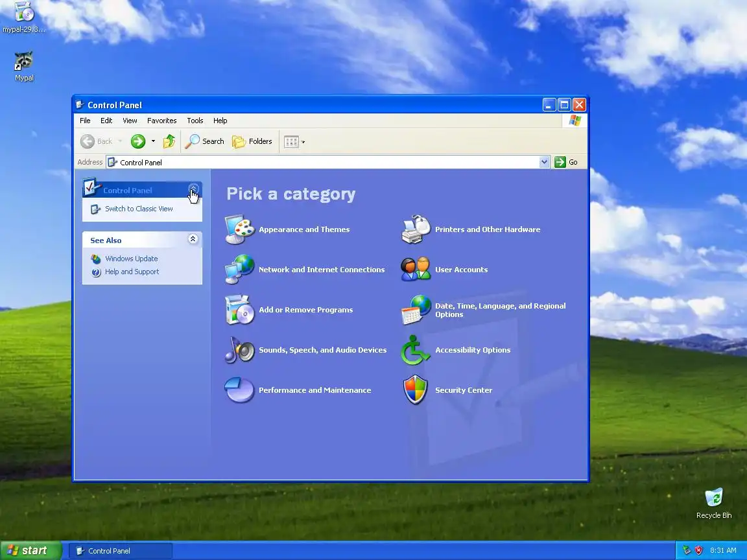The image size is (747, 560).
Task: Open the Accessibility Options wheelchair icon
Action: [416, 350]
